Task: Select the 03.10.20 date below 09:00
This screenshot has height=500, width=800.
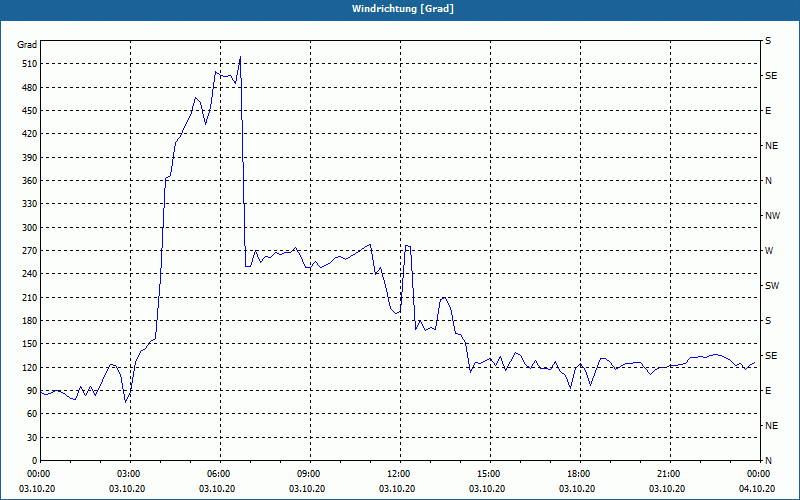Action: coord(307,489)
